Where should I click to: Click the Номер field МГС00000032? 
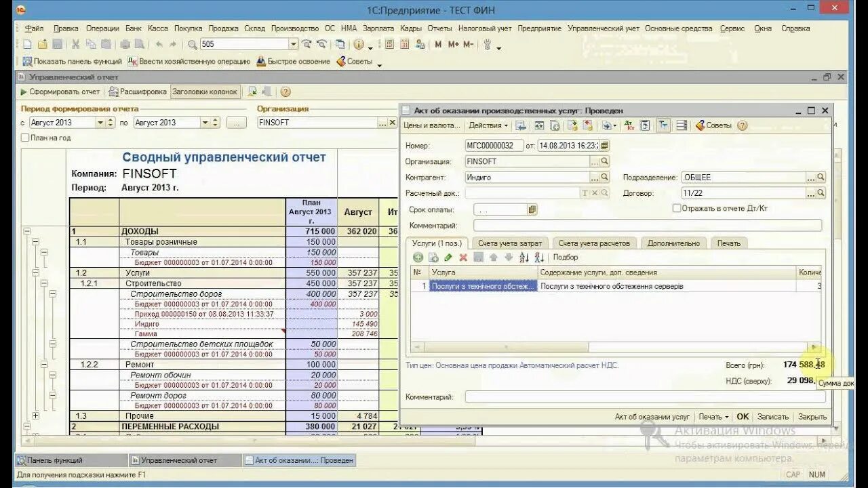(494, 145)
